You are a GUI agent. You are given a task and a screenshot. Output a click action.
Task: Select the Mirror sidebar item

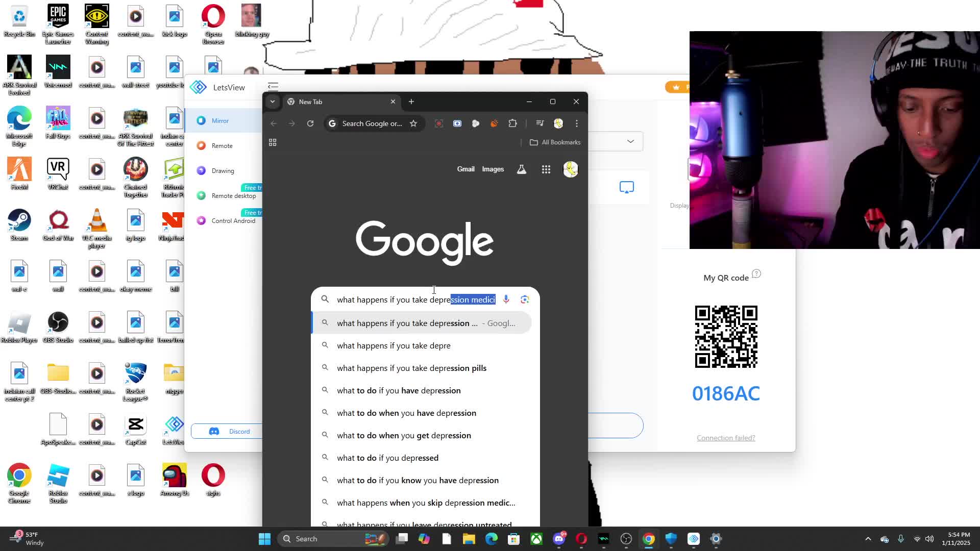tap(220, 121)
